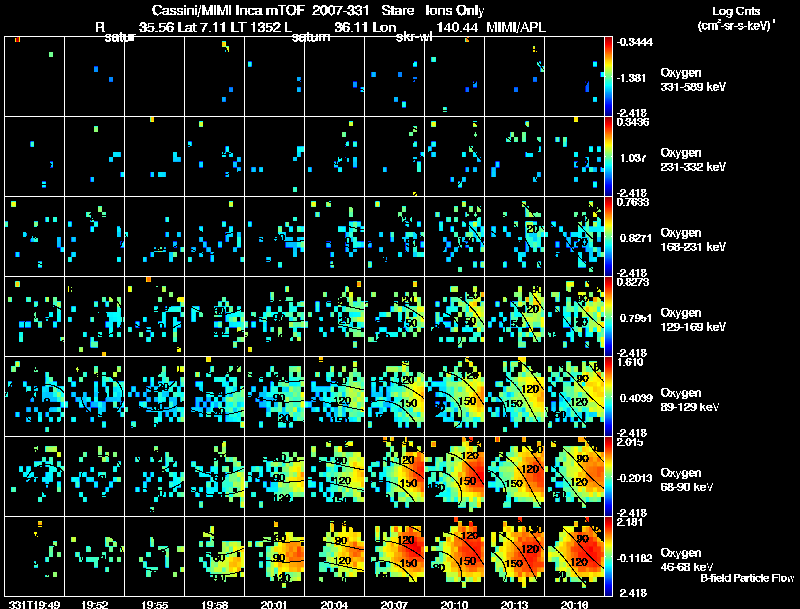Click the Oxygen 46-68 keV row label

pyautogui.click(x=687, y=560)
